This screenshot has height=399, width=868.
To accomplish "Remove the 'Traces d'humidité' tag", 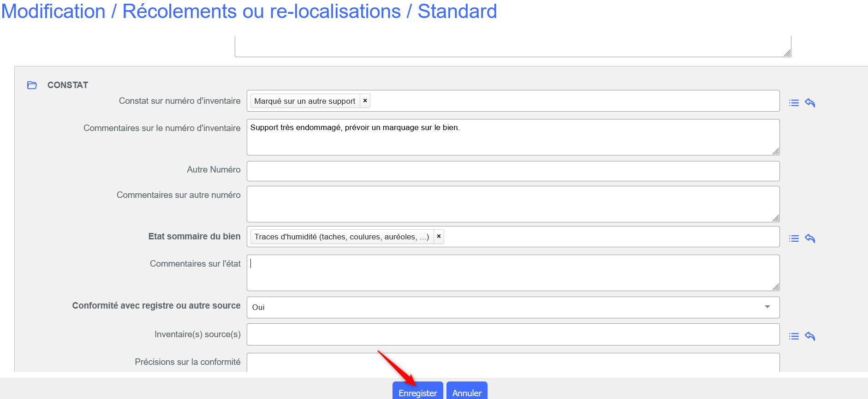I will pyautogui.click(x=439, y=236).
